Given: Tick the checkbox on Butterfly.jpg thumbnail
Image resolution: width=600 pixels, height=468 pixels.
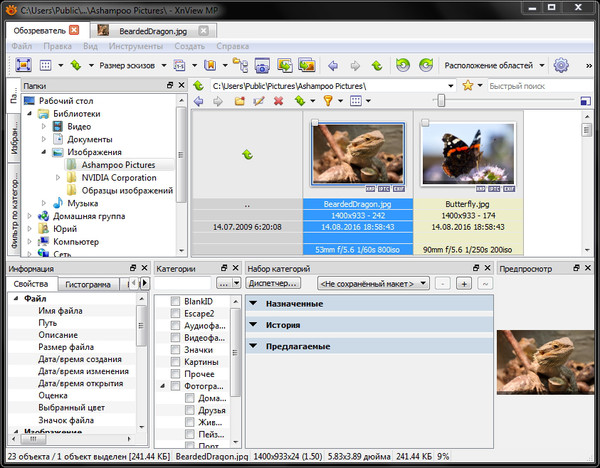Looking at the screenshot, I should click(425, 123).
